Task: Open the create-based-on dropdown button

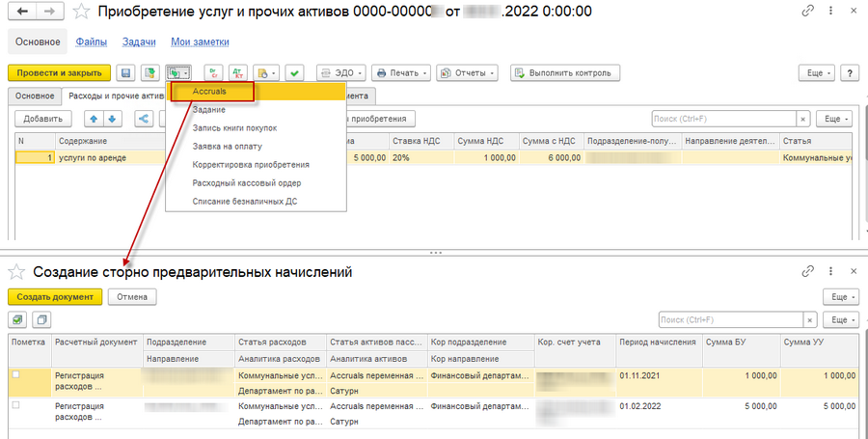Action: (x=177, y=73)
